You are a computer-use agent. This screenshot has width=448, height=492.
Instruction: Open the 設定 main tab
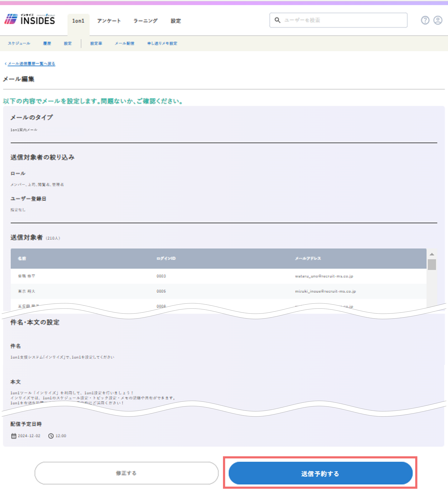176,21
